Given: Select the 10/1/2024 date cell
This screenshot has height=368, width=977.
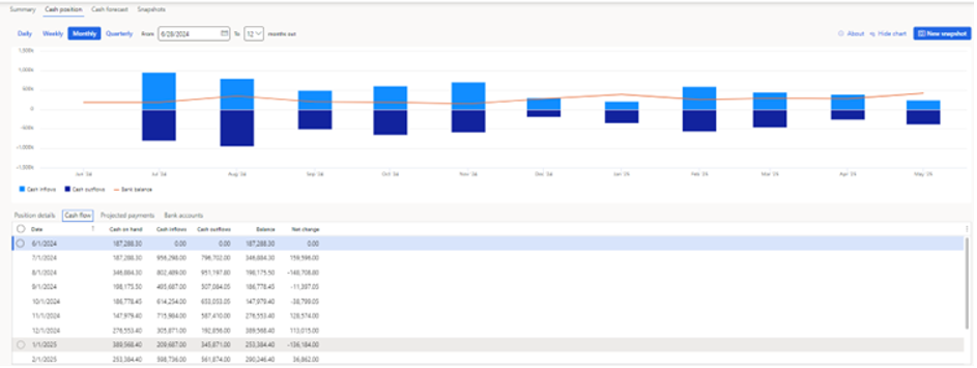Looking at the screenshot, I should (x=45, y=301).
